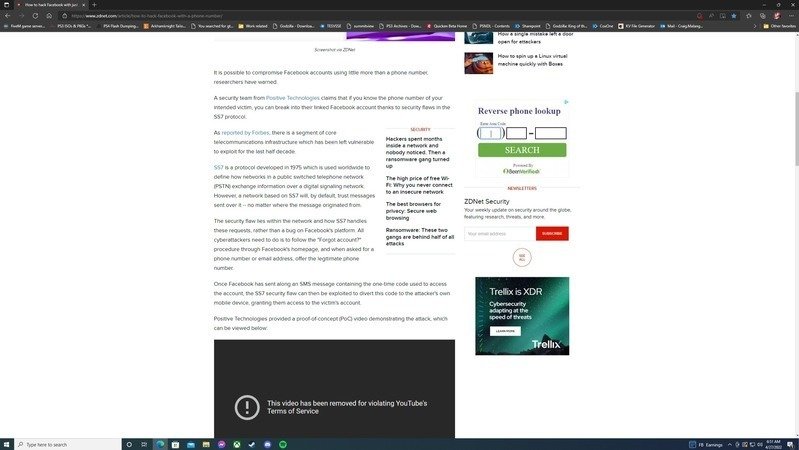
Task: Open the Xbox app from the taskbar
Action: [x=237, y=444]
